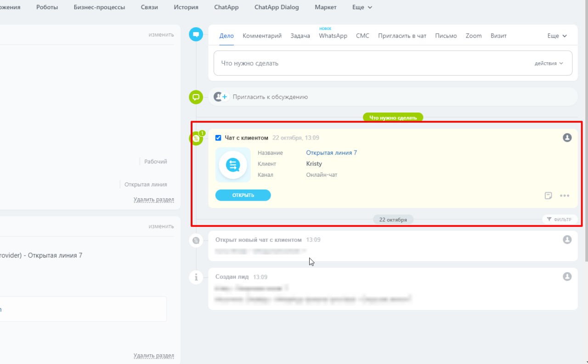Click the user avatar in the Создан лид row

coord(567,277)
